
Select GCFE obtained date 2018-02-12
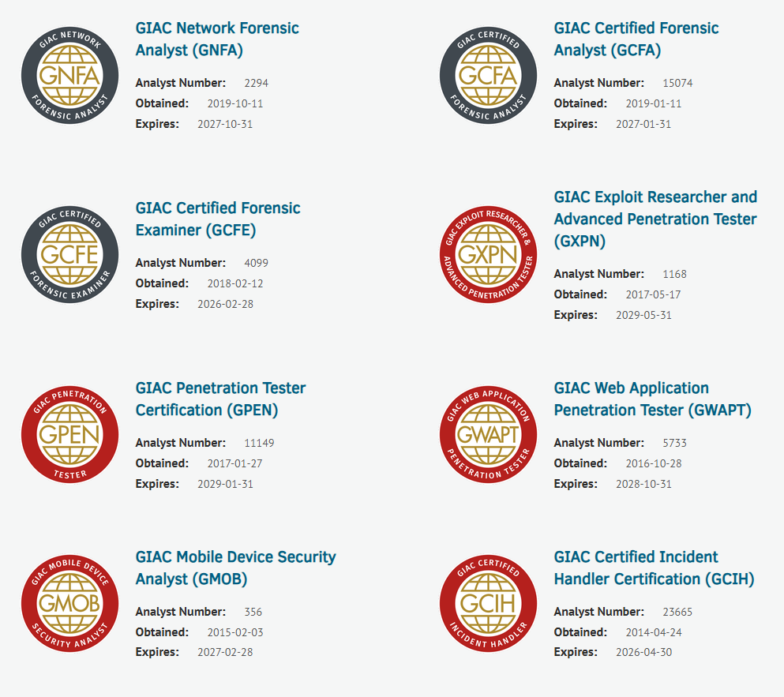[235, 283]
